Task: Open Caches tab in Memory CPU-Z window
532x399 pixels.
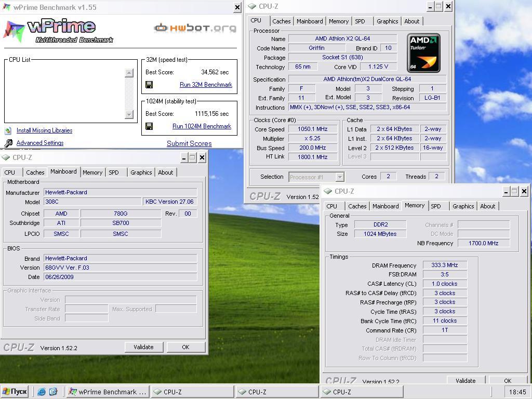Action: tap(357, 206)
